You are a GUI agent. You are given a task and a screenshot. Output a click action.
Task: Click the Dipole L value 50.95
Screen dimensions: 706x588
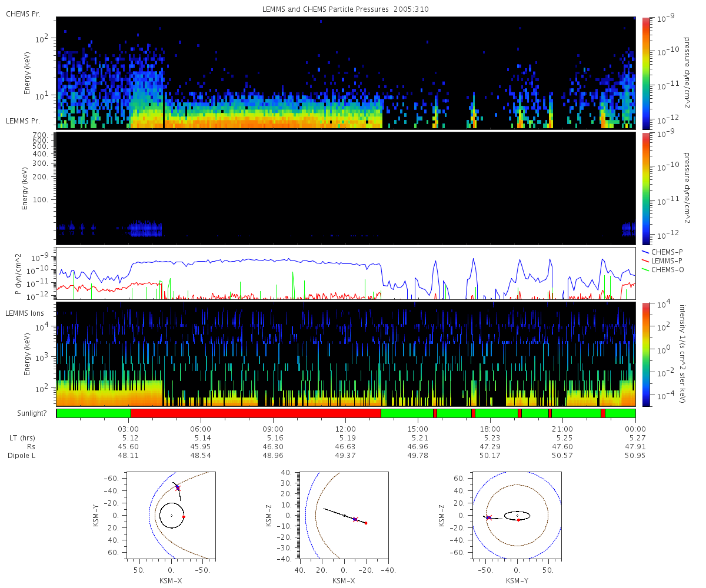tap(635, 456)
